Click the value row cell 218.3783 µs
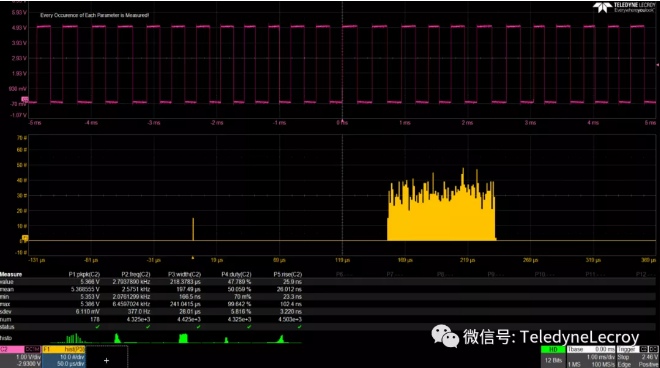The image size is (660, 368). point(185,282)
